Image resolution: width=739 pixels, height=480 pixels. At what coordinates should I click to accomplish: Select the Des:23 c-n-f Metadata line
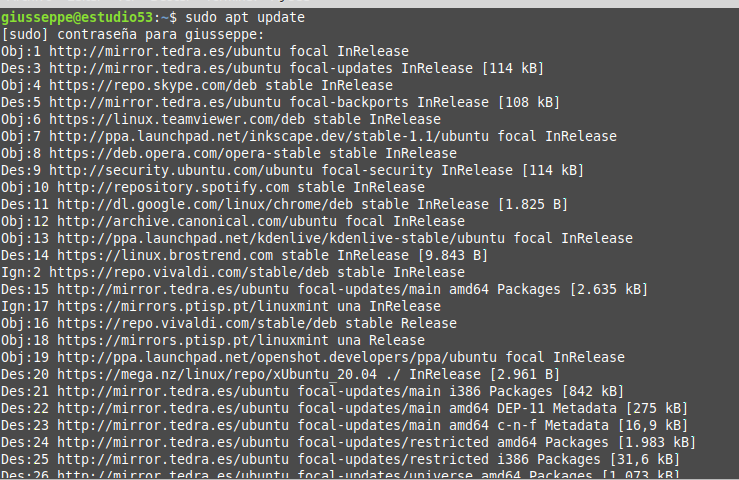point(345,425)
